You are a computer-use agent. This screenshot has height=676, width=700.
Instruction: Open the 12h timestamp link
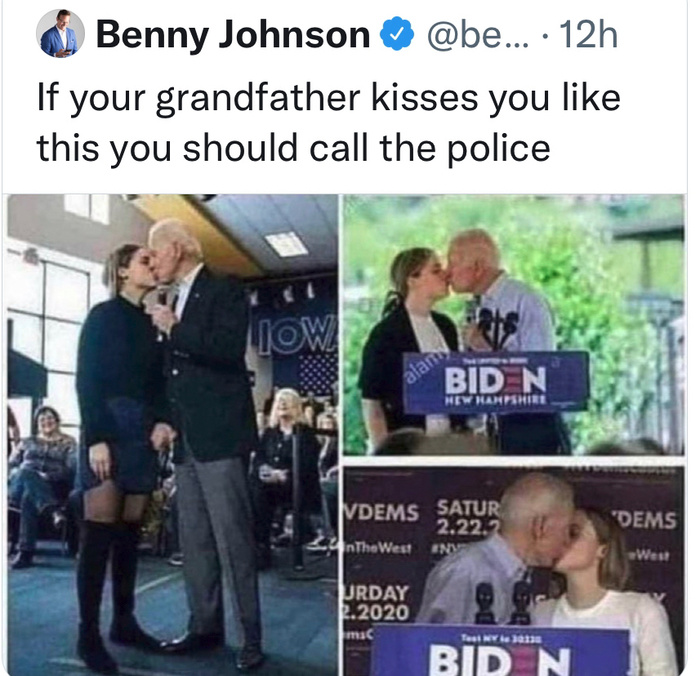(588, 34)
